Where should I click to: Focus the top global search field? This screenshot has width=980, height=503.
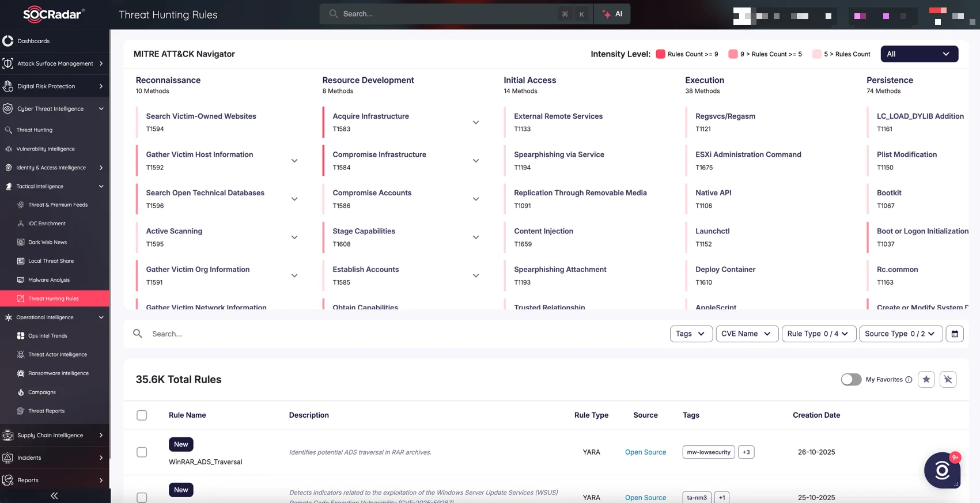(455, 14)
